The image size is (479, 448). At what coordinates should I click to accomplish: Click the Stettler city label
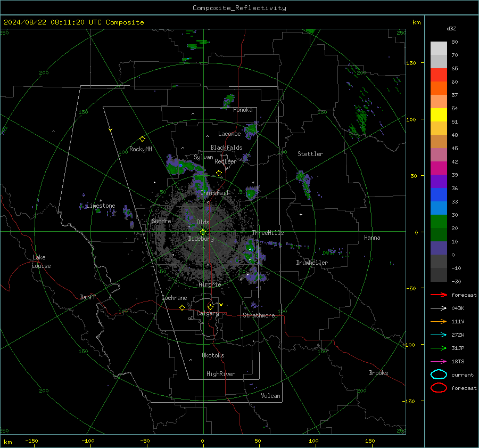click(310, 154)
